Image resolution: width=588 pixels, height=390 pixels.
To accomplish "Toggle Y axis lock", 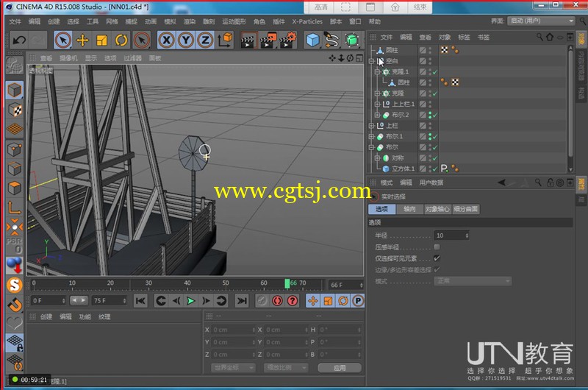I will [x=186, y=40].
